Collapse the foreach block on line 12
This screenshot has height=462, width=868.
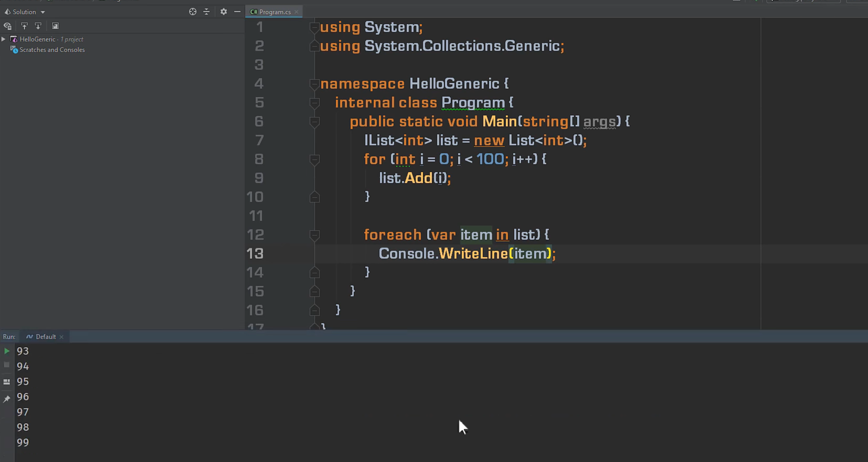click(315, 235)
